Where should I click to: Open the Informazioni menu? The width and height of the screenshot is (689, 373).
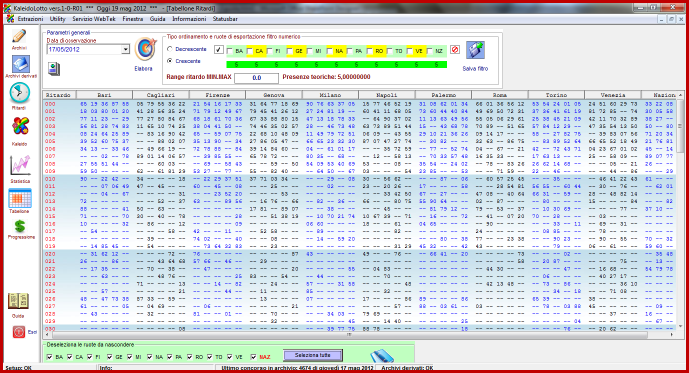coord(189,19)
